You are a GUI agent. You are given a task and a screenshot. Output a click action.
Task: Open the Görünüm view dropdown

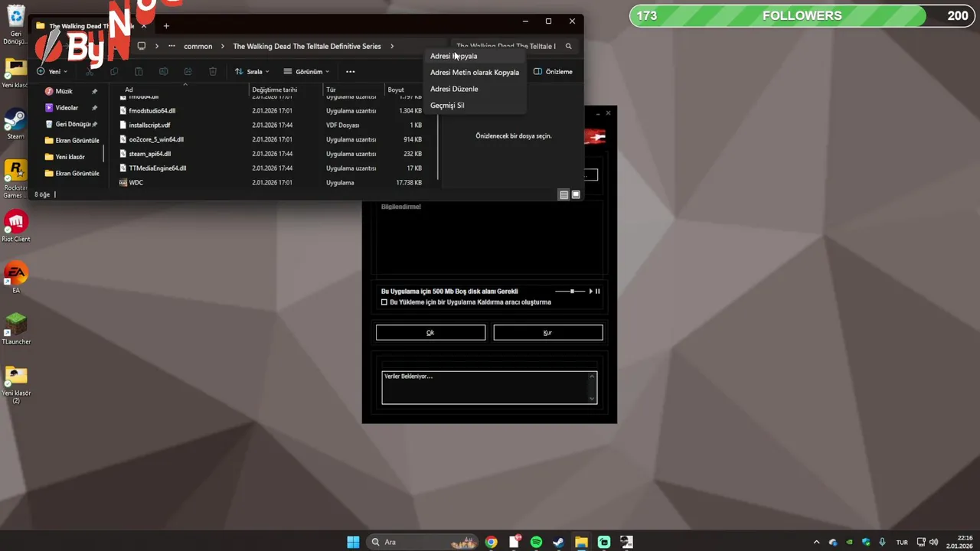point(306,71)
